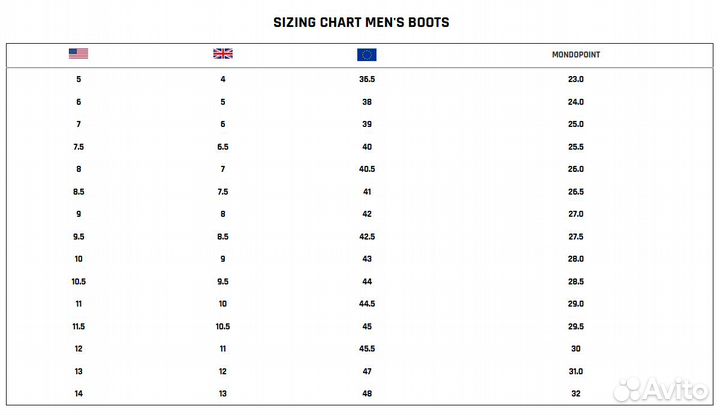Click the United Kingdom flag icon
This screenshot has width=720, height=415.
[x=223, y=54]
